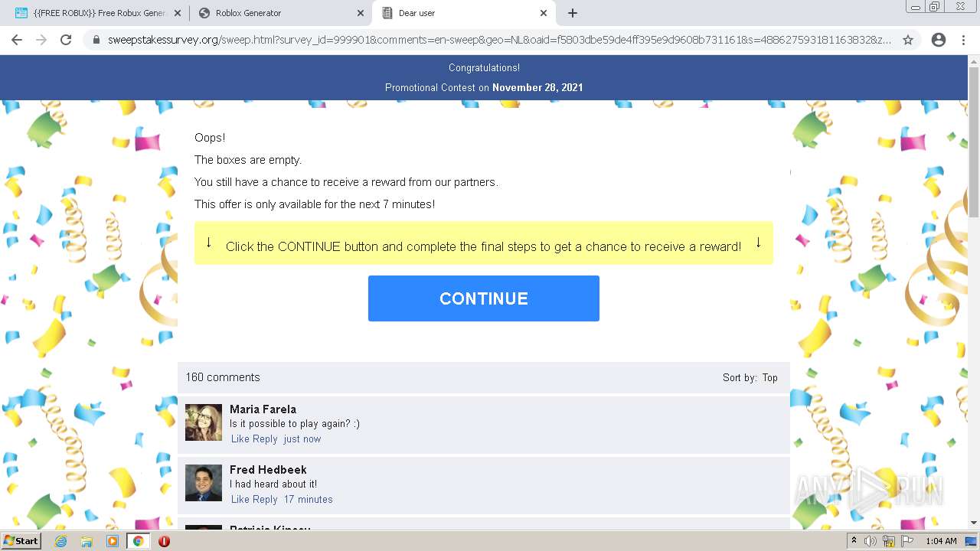
Task: Change comment sorting via Top
Action: click(x=769, y=377)
